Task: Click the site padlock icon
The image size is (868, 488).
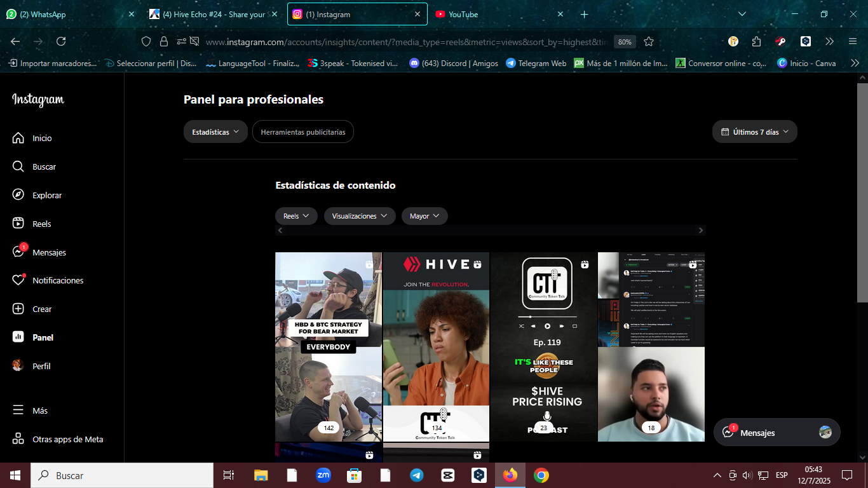Action: pos(164,41)
